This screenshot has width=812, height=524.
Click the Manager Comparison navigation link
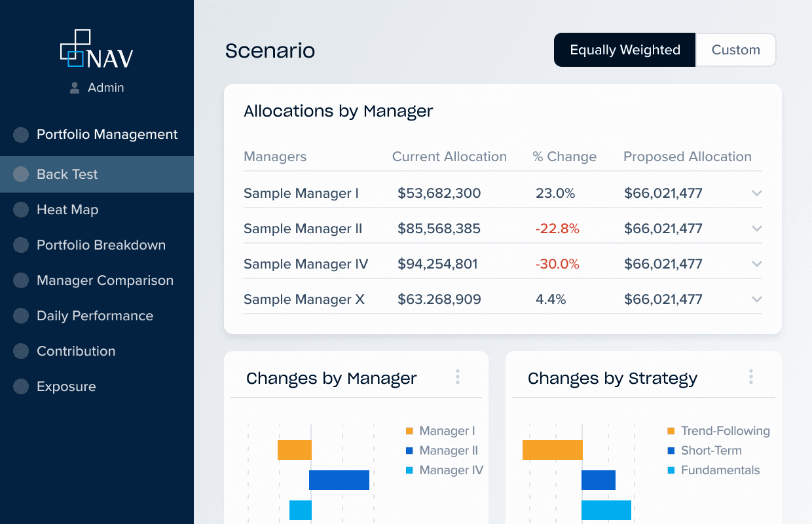click(104, 280)
